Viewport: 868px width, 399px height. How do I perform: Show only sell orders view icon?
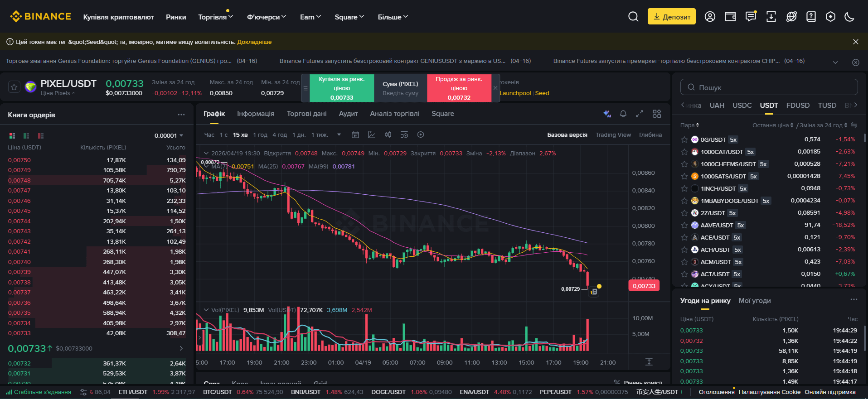41,136
